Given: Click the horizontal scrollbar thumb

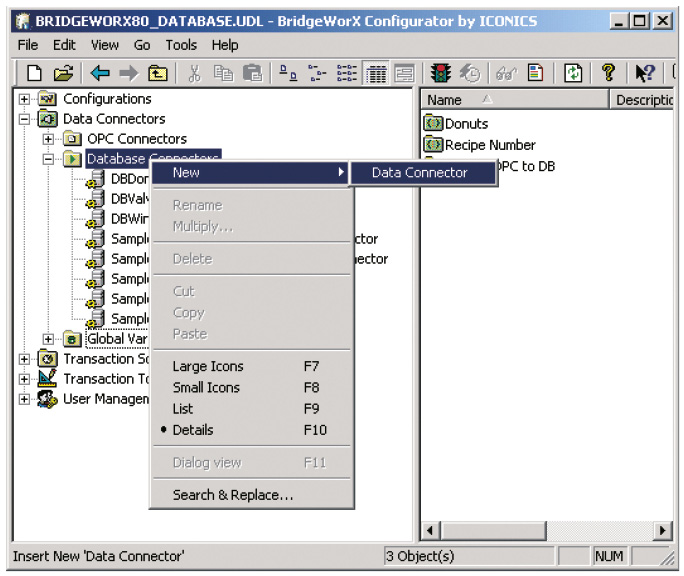Looking at the screenshot, I should pyautogui.click(x=493, y=531).
